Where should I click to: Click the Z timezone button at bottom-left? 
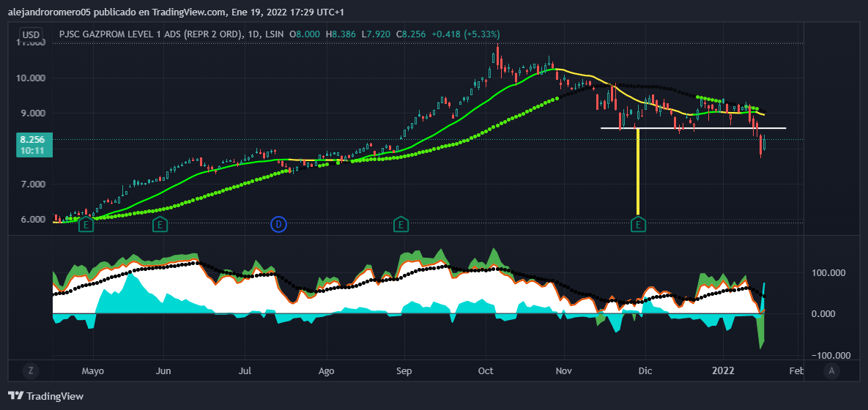[31, 370]
